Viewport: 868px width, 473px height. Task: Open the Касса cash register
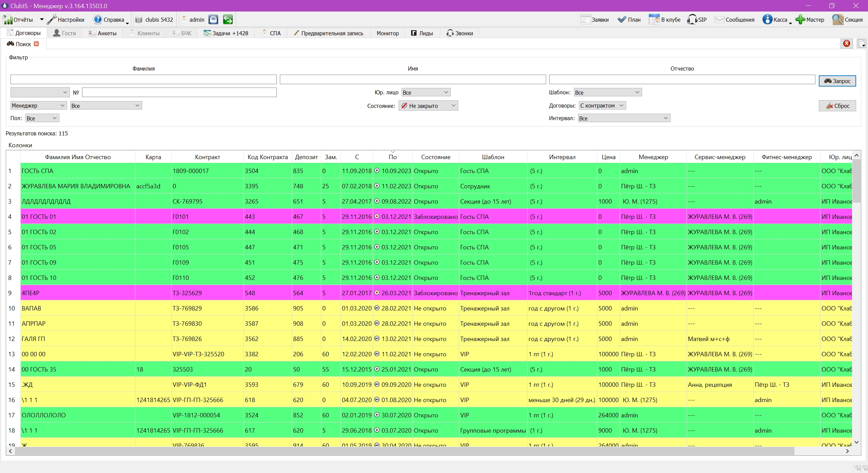(x=767, y=19)
